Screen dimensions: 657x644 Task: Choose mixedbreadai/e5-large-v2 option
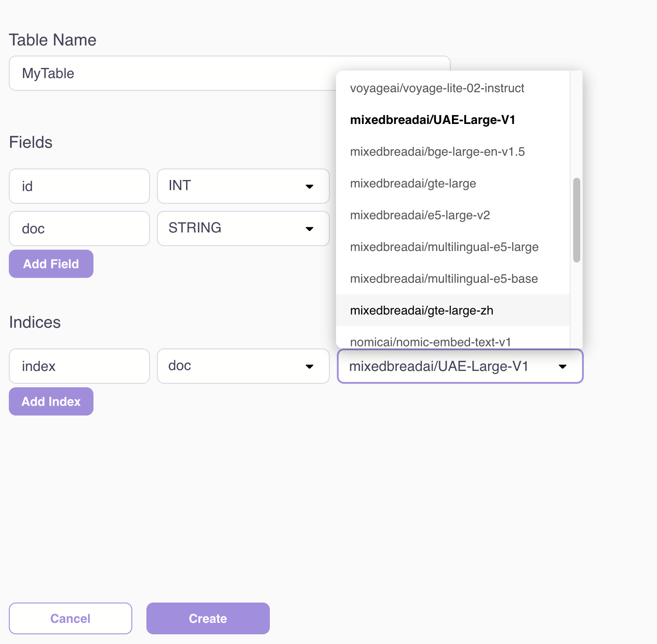pos(420,215)
